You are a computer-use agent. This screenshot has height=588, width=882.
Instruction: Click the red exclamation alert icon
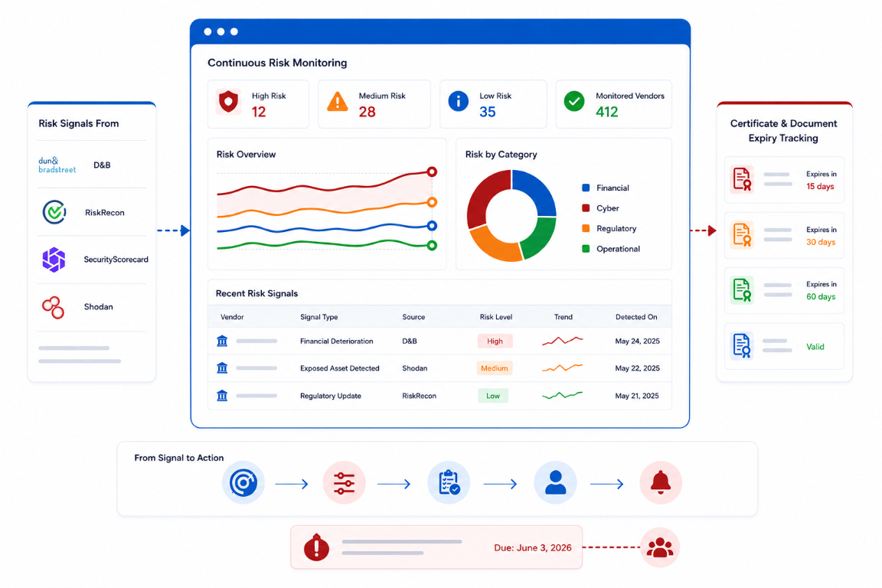(x=316, y=547)
